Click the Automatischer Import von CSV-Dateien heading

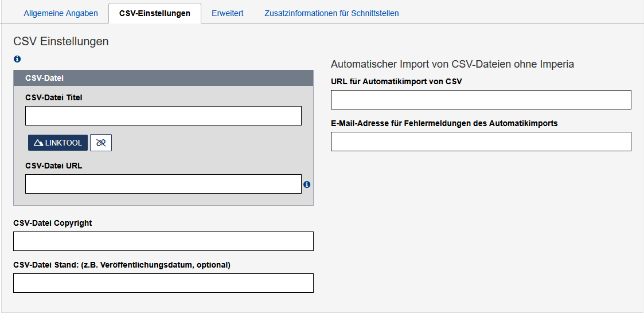click(x=452, y=64)
